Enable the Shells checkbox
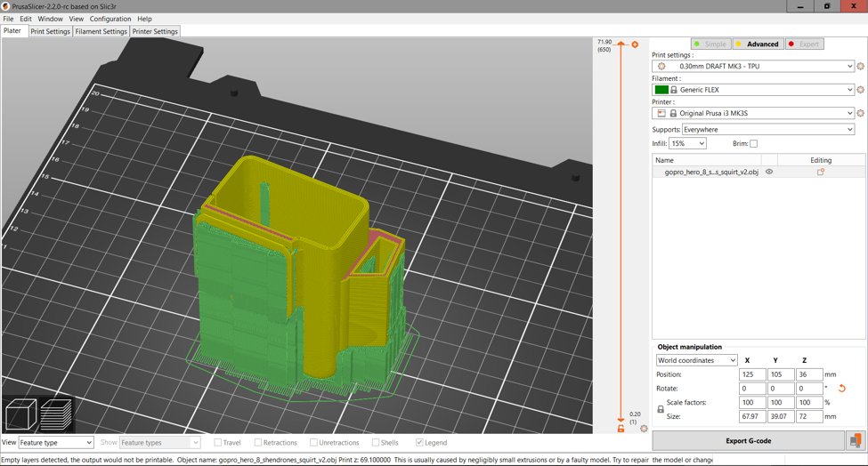This screenshot has width=868, height=466. pos(376,443)
